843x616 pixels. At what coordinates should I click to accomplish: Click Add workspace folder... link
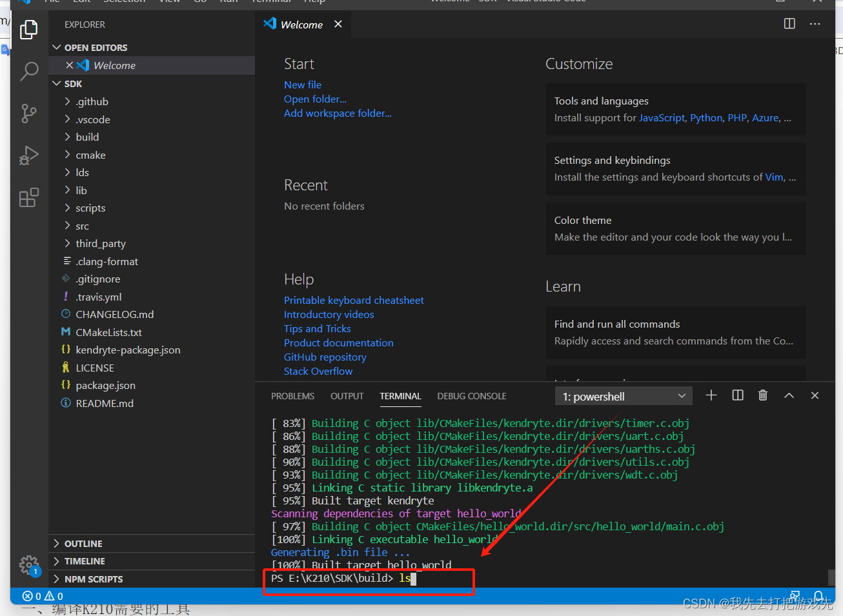tap(338, 113)
